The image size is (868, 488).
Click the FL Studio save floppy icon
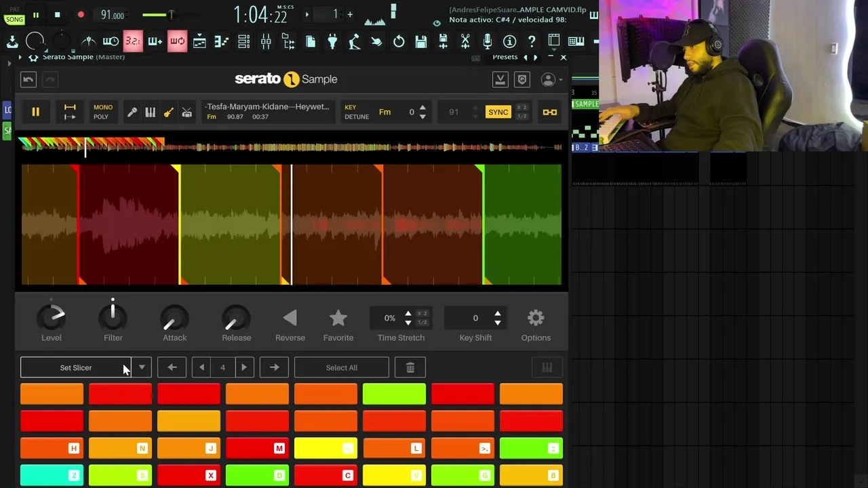[420, 42]
